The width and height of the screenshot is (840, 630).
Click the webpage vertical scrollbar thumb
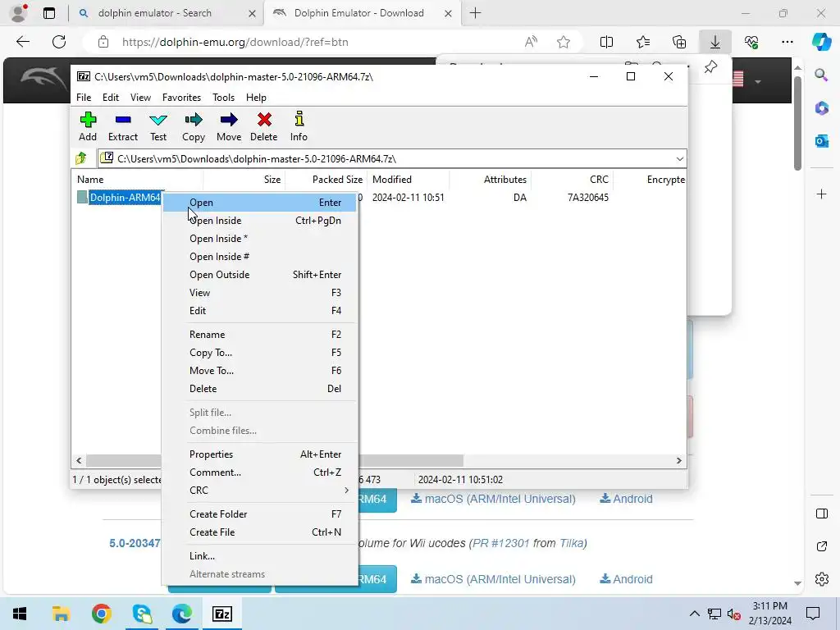click(797, 123)
